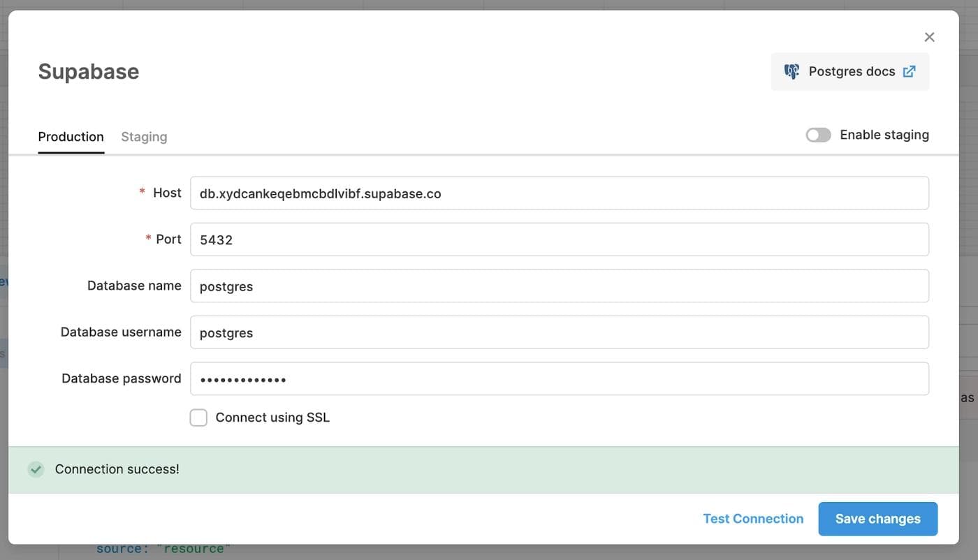Image resolution: width=978 pixels, height=560 pixels.
Task: Click the Postgres docs button label
Action: pos(852,71)
